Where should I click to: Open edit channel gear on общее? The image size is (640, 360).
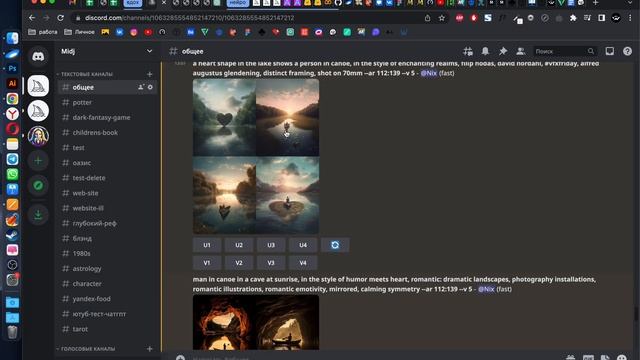[x=150, y=87]
